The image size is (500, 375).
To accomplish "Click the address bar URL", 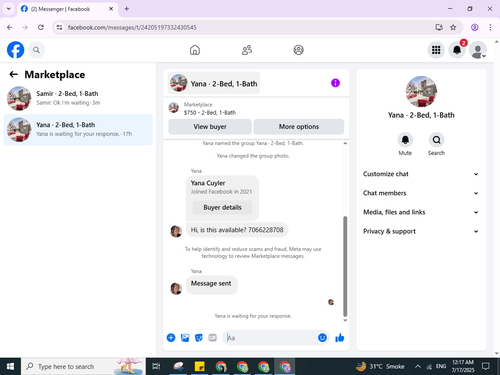I will tap(132, 27).
